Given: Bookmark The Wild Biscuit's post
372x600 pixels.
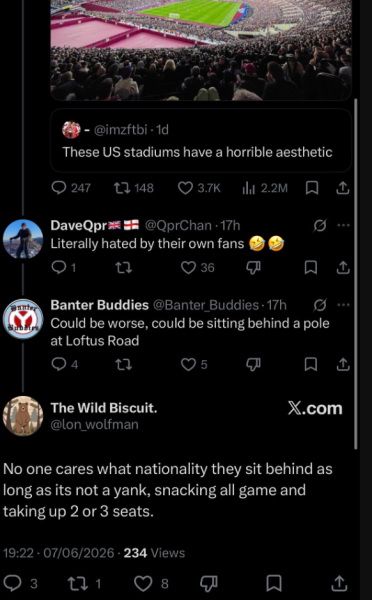Looking at the screenshot, I should [x=274, y=583].
